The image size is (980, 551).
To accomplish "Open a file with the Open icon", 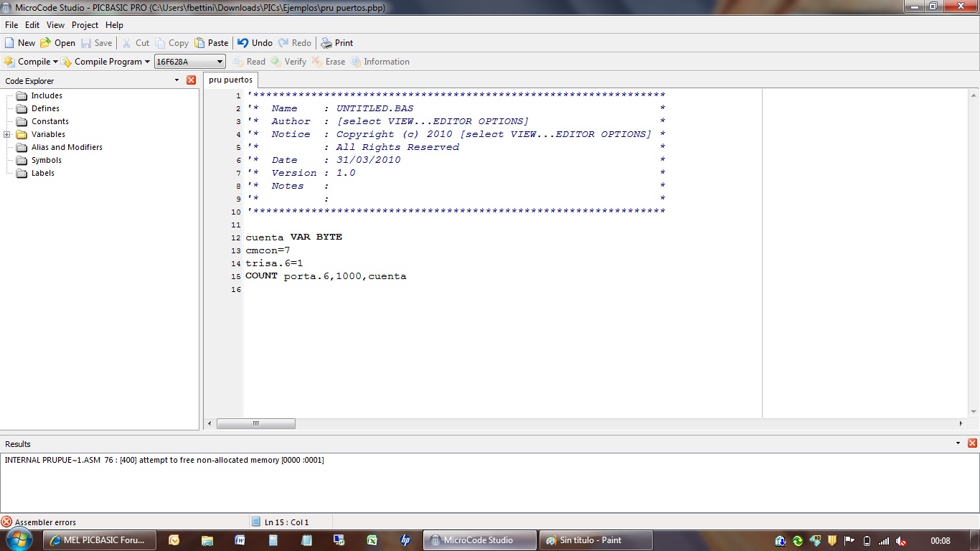I will (x=46, y=43).
